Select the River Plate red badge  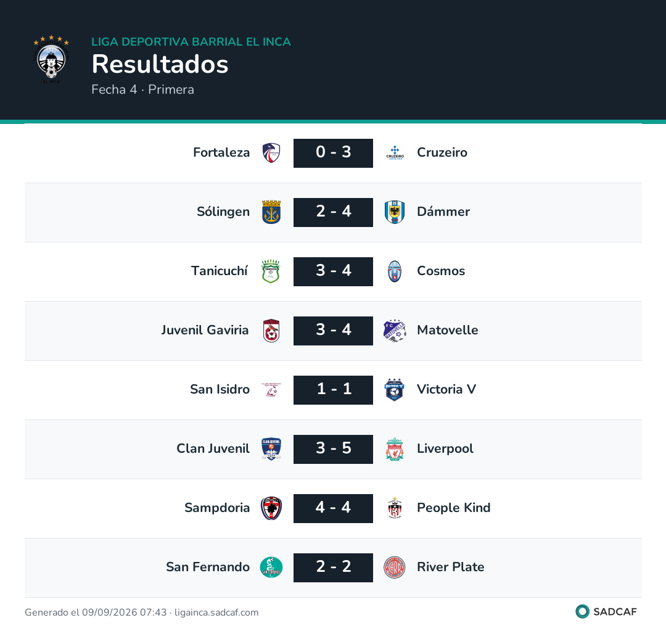pyautogui.click(x=395, y=568)
